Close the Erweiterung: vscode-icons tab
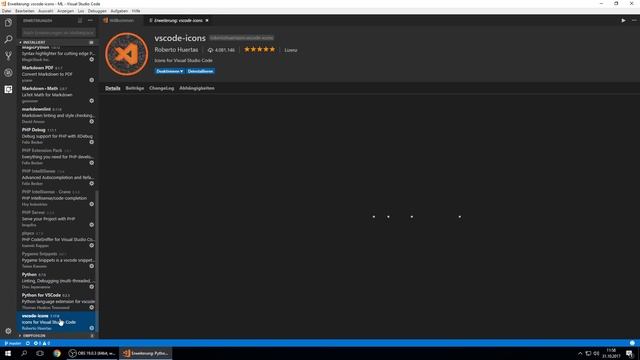 click(x=207, y=20)
